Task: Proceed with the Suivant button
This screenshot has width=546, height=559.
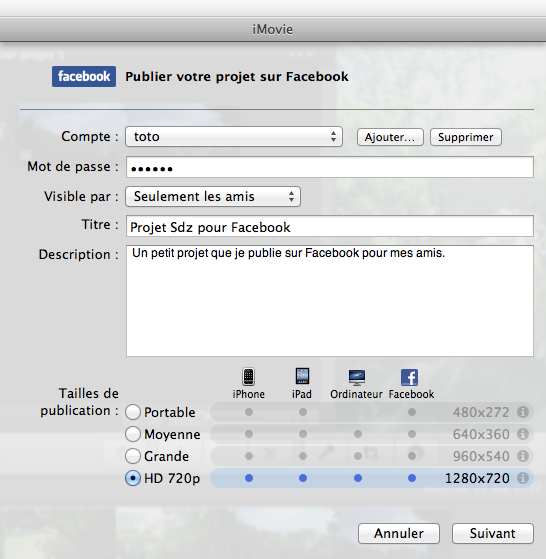Action: (493, 533)
